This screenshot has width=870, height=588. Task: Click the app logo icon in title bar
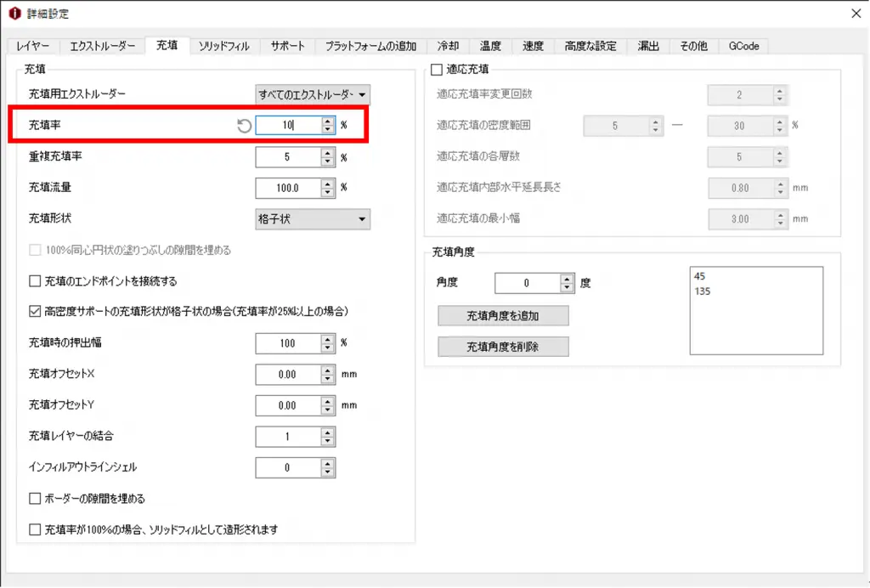[x=13, y=14]
